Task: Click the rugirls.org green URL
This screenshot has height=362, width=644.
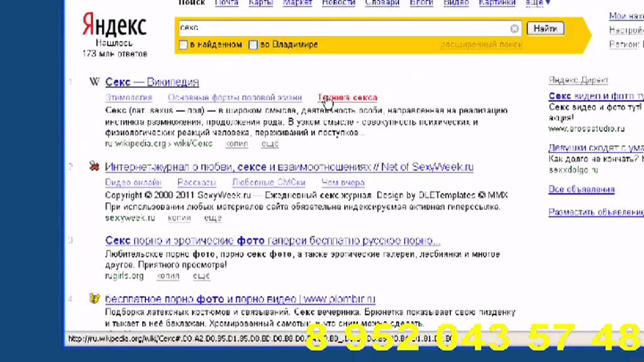Action: [125, 276]
